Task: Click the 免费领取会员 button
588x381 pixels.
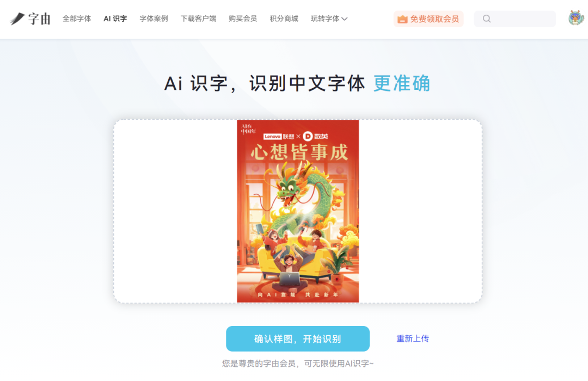Action: pos(428,19)
